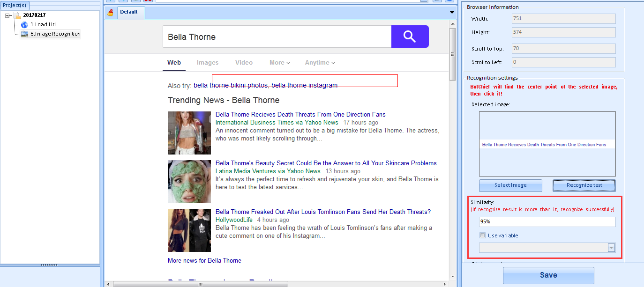Click the Select Image button
This screenshot has height=287, width=644.
point(510,185)
